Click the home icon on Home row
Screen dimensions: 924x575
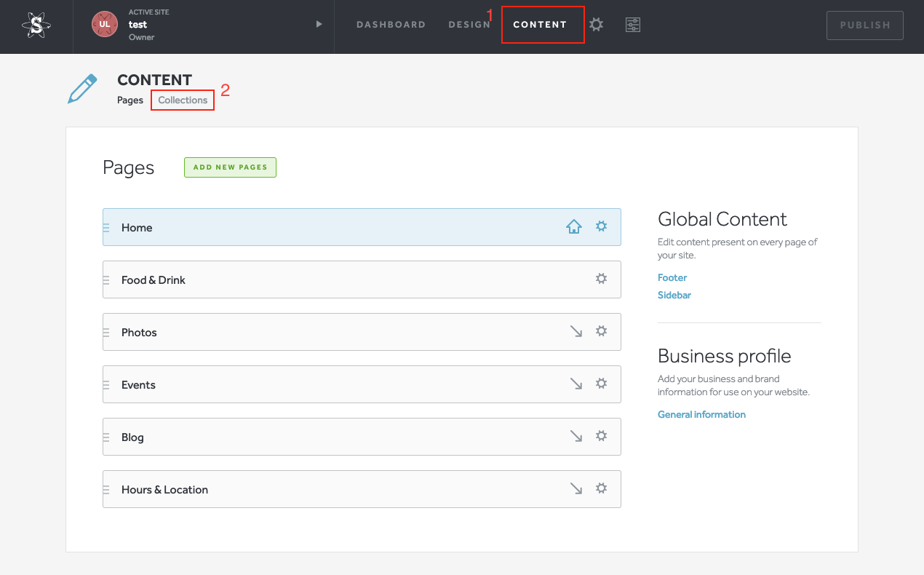[x=574, y=227]
